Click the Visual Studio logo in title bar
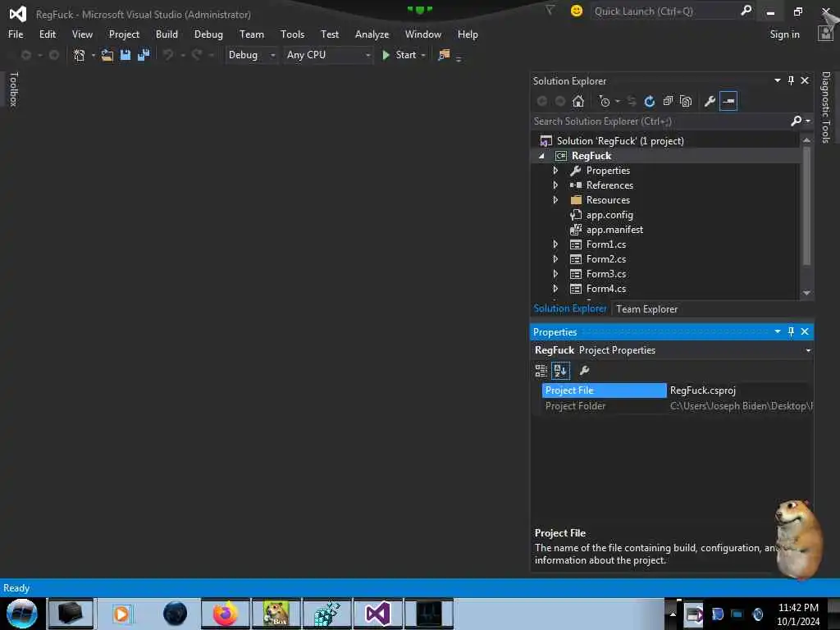This screenshot has width=840, height=630. click(18, 13)
